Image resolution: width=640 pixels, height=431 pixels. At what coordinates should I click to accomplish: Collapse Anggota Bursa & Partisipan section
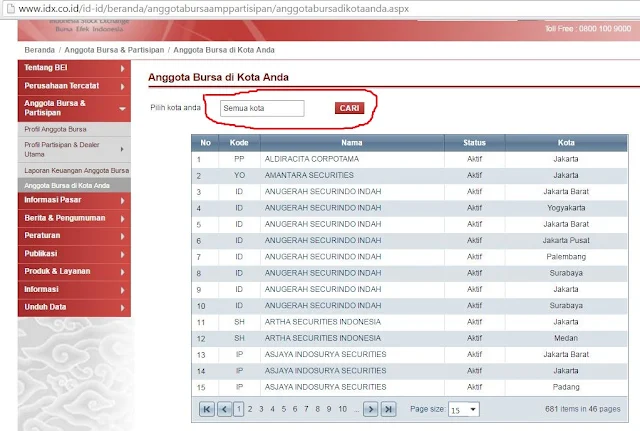coord(122,109)
